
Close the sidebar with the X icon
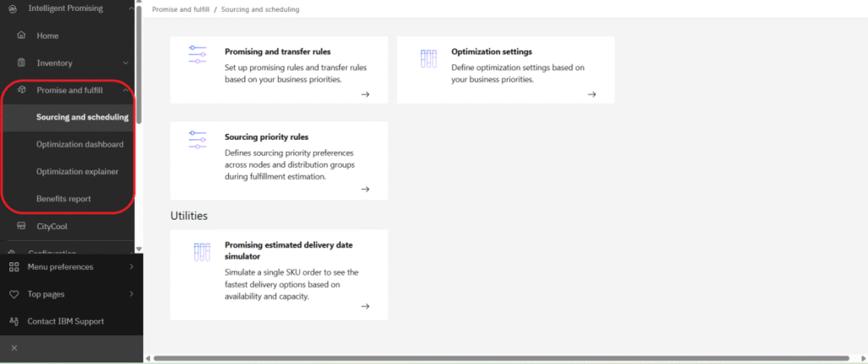14,349
